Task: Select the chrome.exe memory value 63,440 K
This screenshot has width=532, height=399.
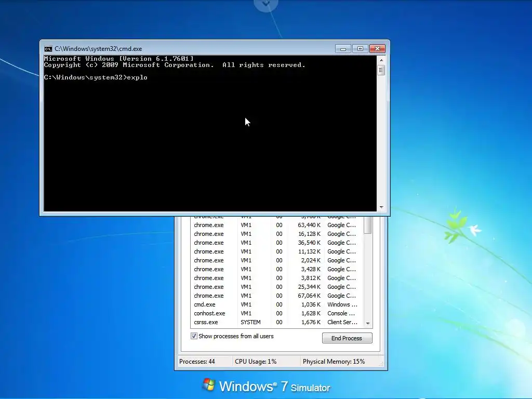Action: (309, 225)
